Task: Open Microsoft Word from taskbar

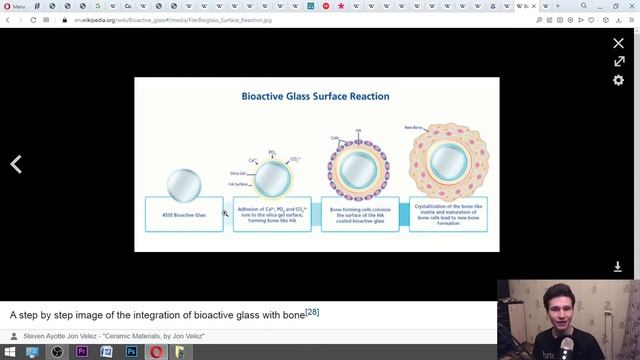Action: pos(107,352)
